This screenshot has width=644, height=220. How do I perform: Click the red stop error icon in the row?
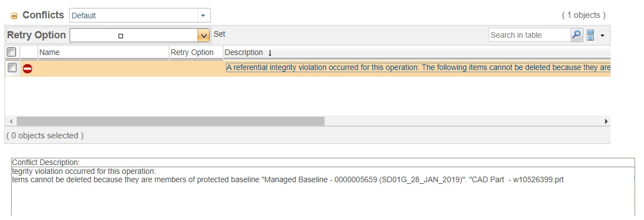coord(27,69)
